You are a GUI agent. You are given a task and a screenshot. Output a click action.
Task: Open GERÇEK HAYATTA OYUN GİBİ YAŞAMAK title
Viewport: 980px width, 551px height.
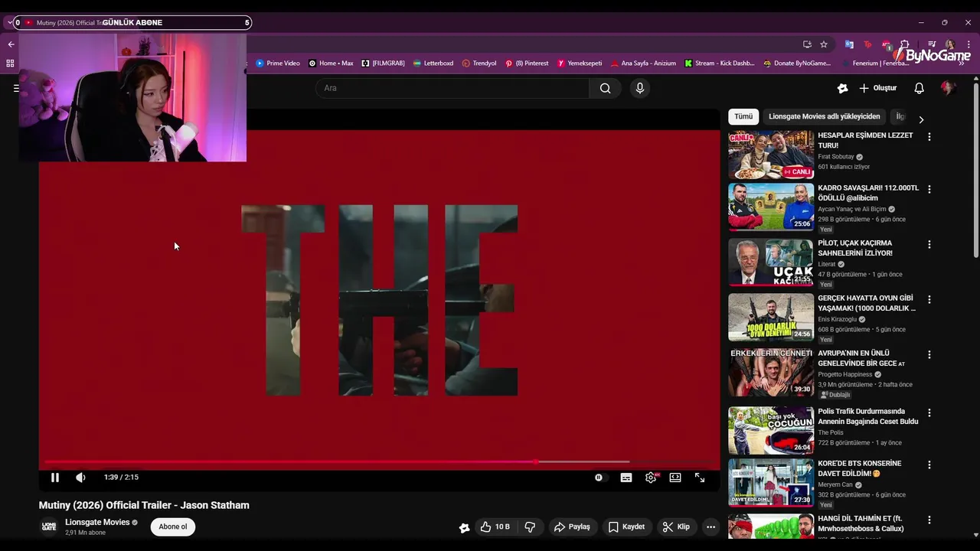[x=867, y=303]
